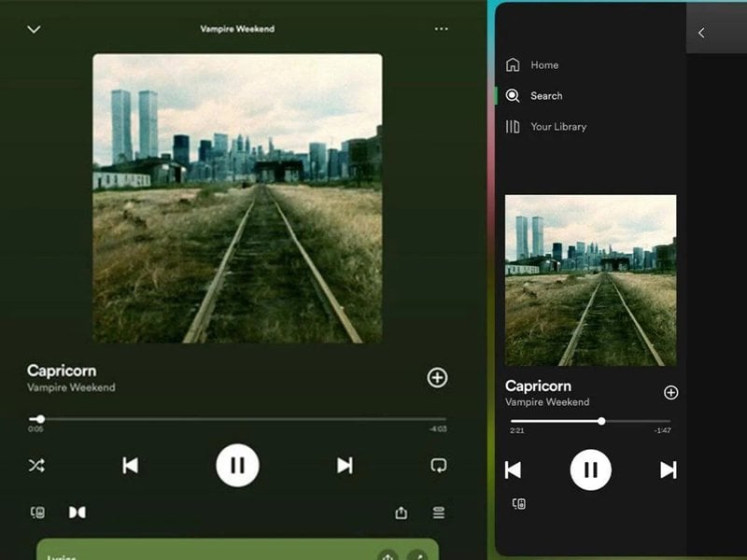The height and width of the screenshot is (560, 747).
Task: Enable shuffle playback
Action: click(37, 464)
